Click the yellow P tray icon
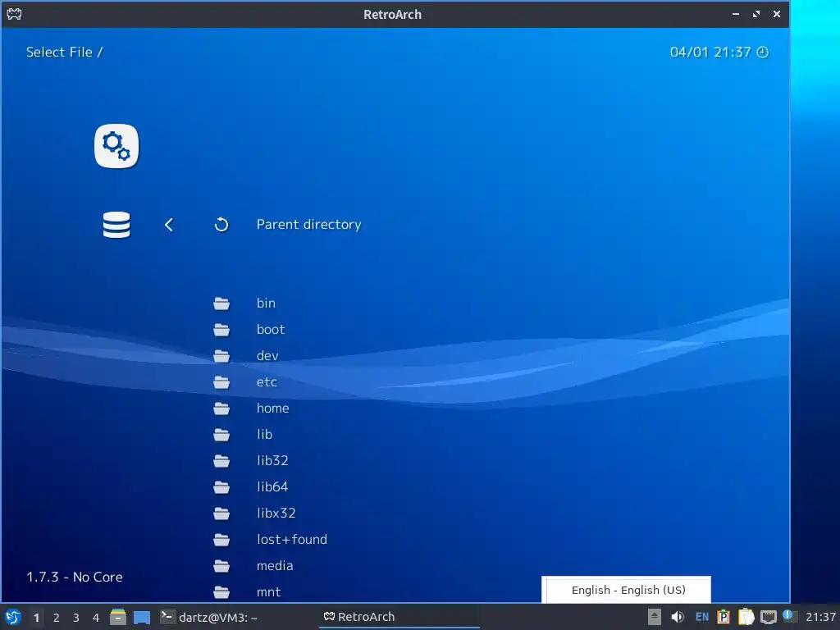Viewport: 840px width, 630px height. (x=724, y=617)
